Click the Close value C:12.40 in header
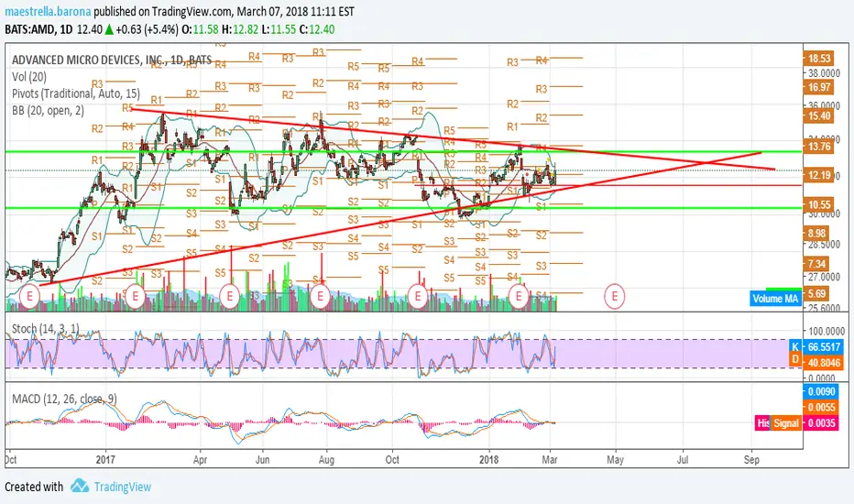The width and height of the screenshot is (854, 504). [x=316, y=29]
